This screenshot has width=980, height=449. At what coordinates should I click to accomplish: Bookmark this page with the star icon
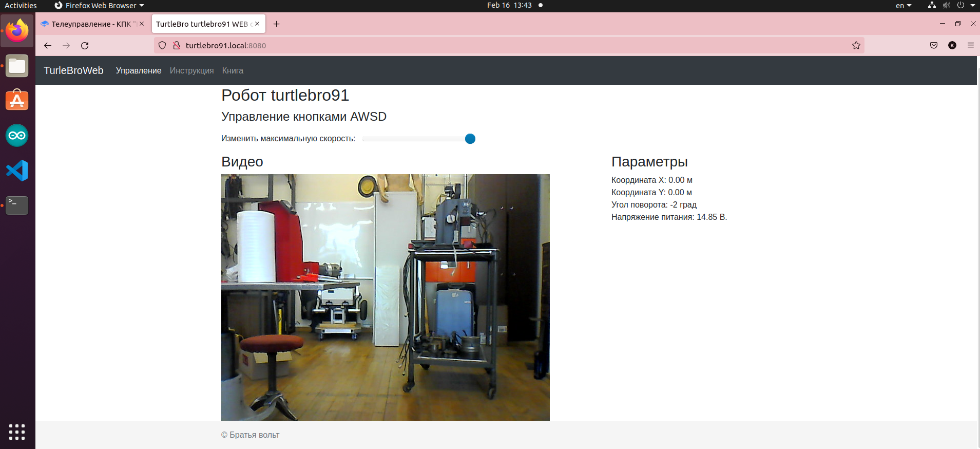856,46
